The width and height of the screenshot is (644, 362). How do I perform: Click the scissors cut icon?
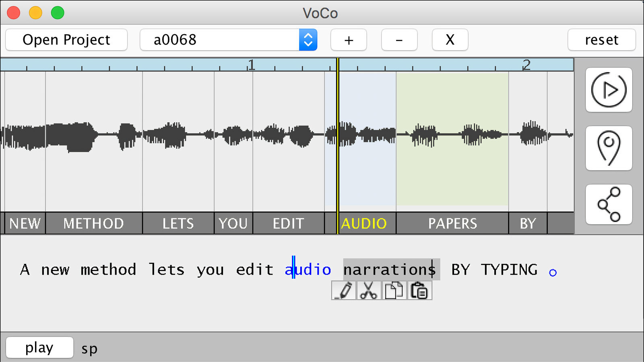click(x=369, y=290)
